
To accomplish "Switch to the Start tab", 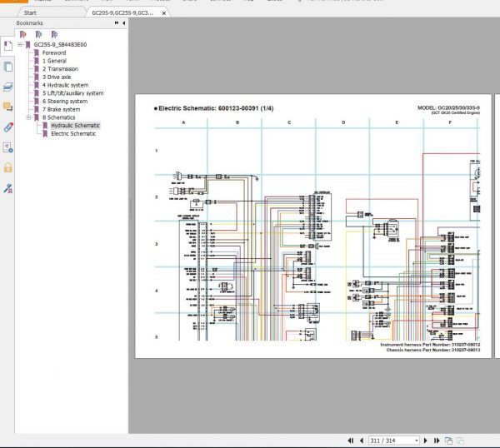I will [30, 12].
